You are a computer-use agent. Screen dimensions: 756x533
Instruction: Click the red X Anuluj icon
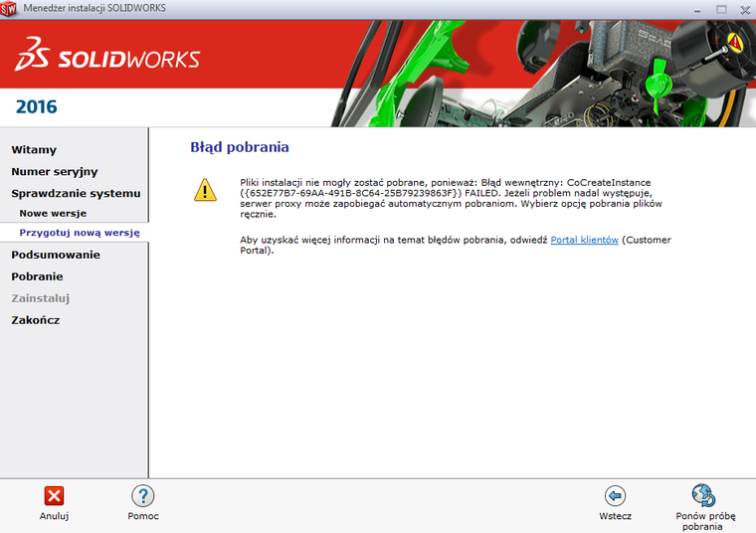coord(54,495)
